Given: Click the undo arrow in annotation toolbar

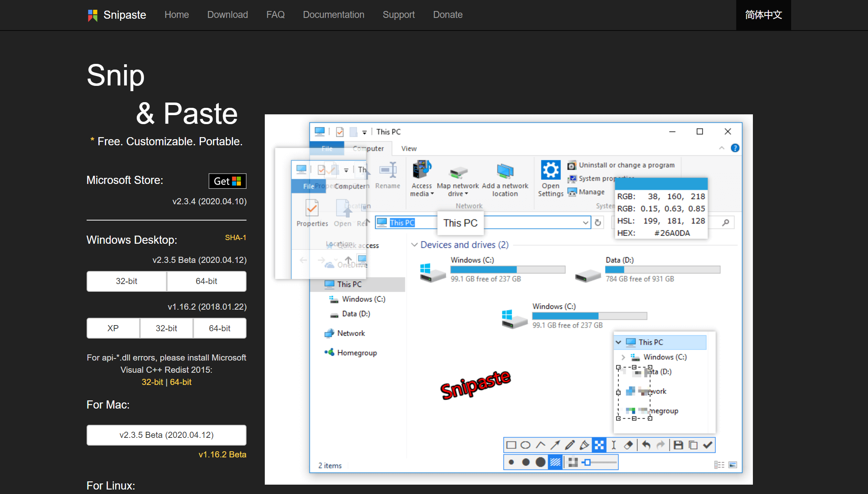Looking at the screenshot, I should coord(646,445).
